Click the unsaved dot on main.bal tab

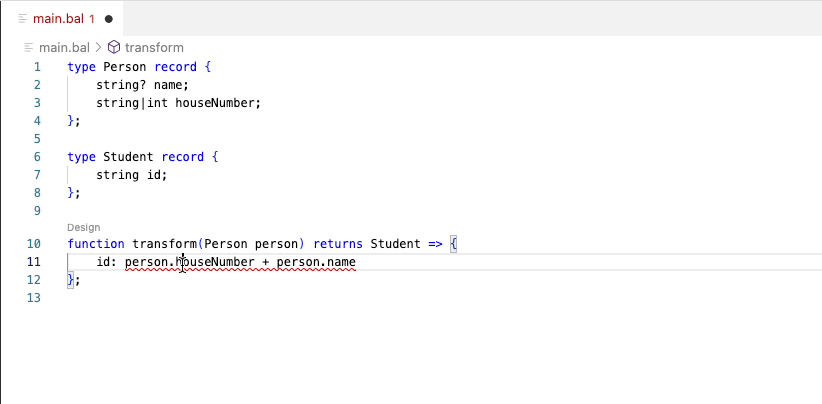(x=109, y=19)
